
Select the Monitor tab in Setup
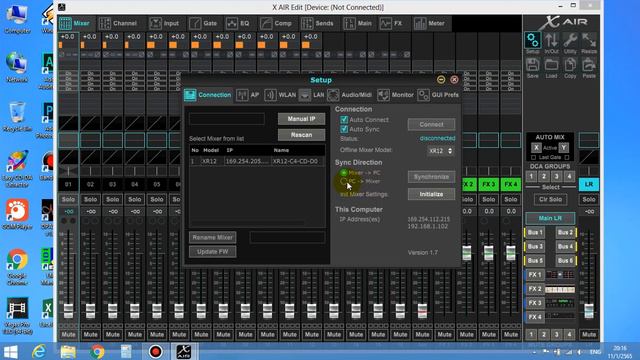[395, 95]
